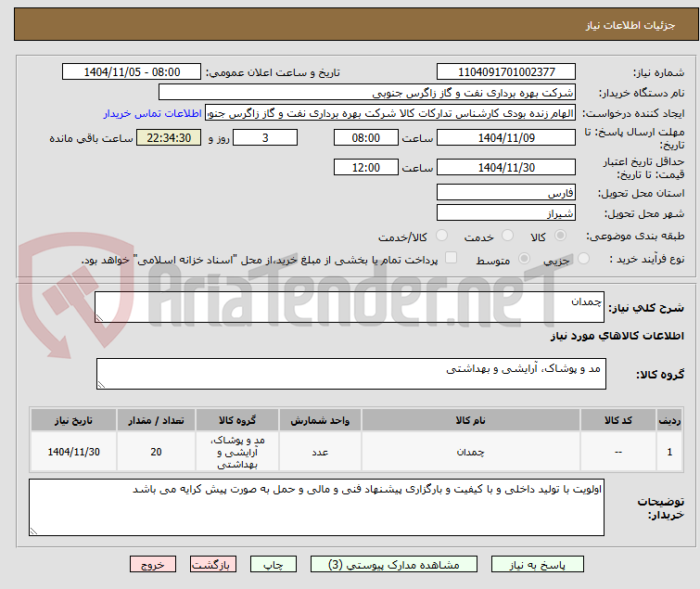Click the چاپ print button
The height and width of the screenshot is (589, 700).
coord(274,565)
